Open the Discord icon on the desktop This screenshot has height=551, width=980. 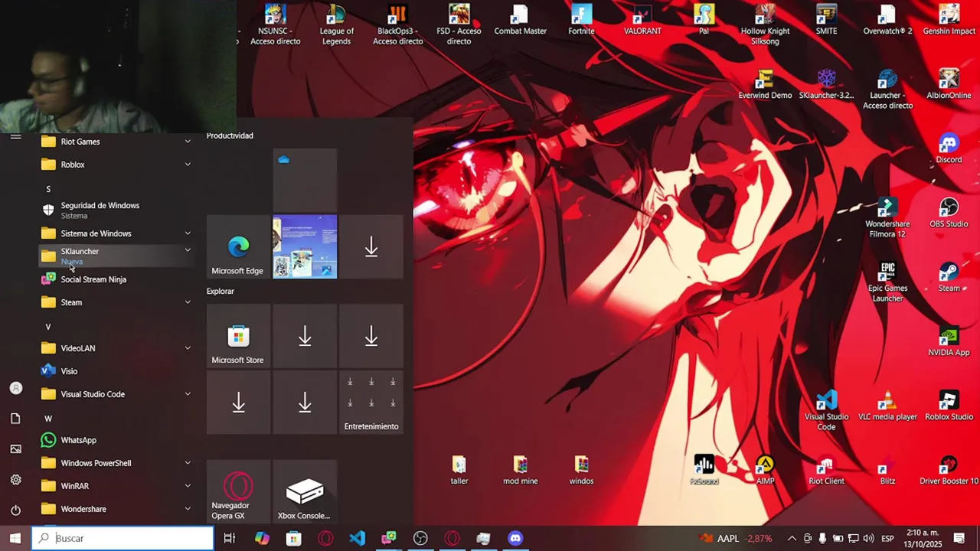click(949, 148)
